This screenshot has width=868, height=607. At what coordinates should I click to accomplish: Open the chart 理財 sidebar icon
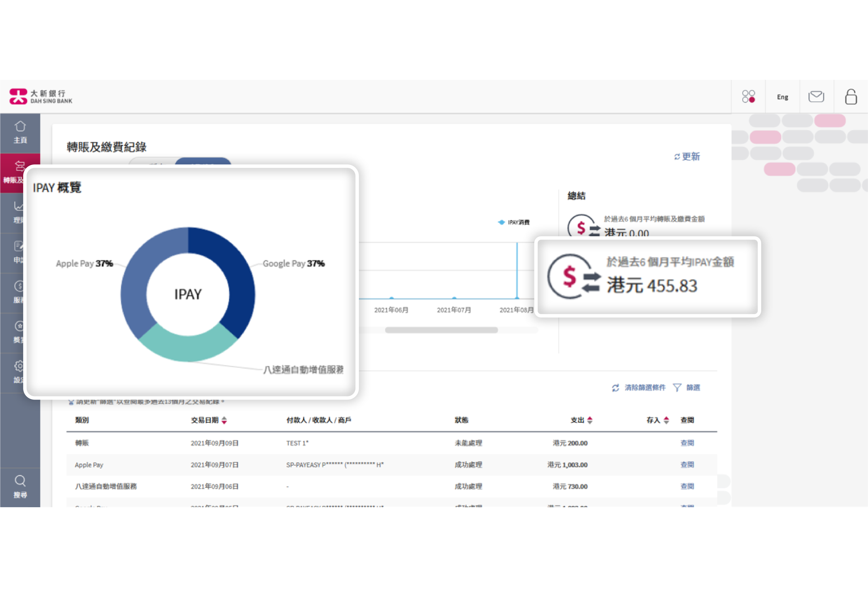tap(18, 206)
